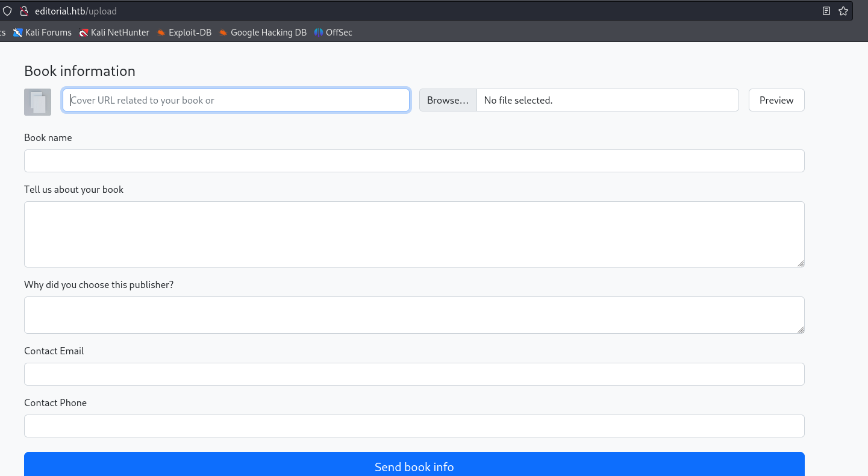Image resolution: width=868 pixels, height=476 pixels.
Task: Click the 'Tell us about your book' label
Action: 73,189
